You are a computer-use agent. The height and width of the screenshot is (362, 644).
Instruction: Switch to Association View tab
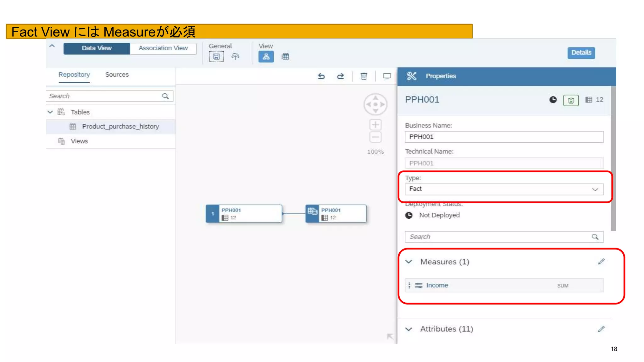(x=163, y=48)
